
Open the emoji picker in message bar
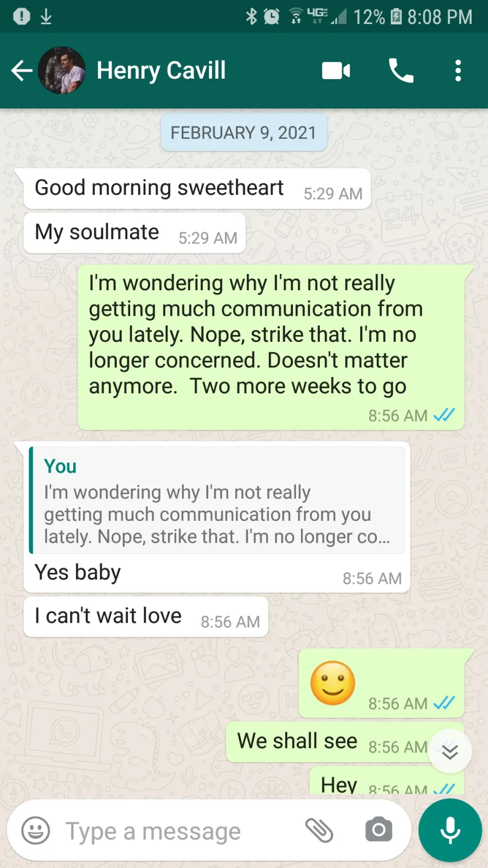pyautogui.click(x=36, y=831)
